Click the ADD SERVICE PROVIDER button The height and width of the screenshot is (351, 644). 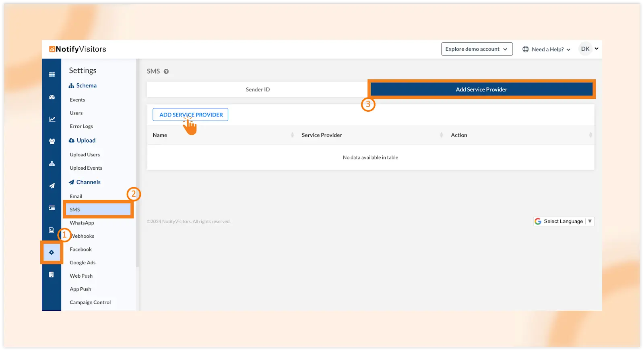(190, 115)
